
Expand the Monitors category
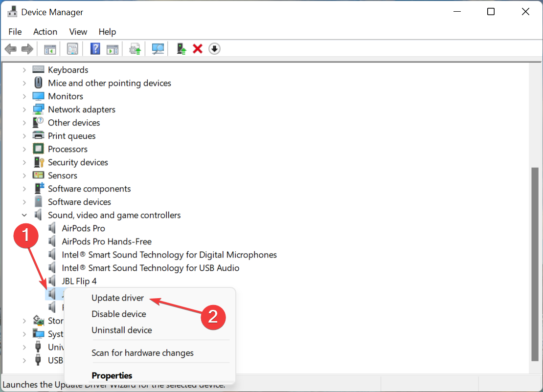[x=24, y=96]
